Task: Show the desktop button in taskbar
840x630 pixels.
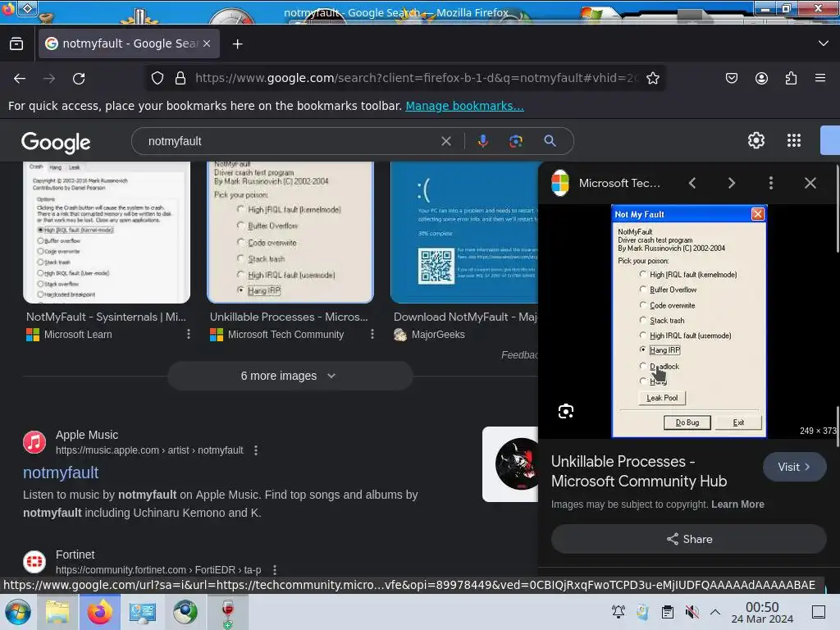Action: point(819,612)
